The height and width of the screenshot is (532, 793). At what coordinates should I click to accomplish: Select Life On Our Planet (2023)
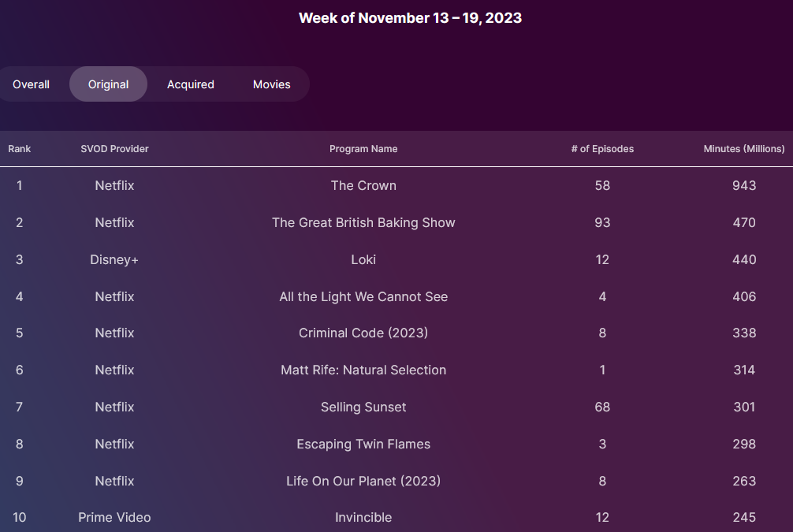[363, 482]
